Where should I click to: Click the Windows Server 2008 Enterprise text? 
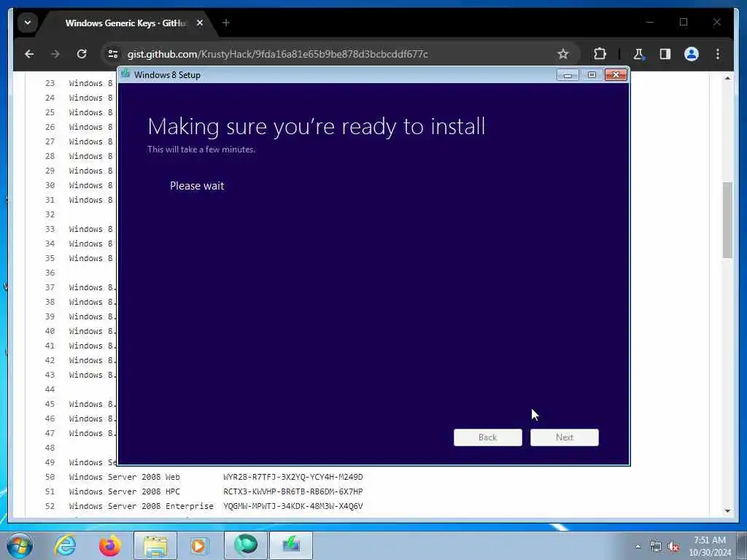pyautogui.click(x=141, y=506)
